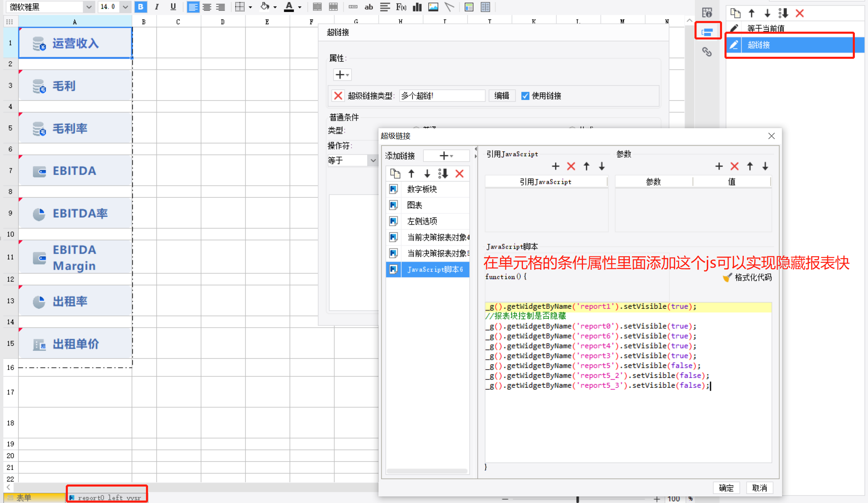
Task: Click the underline formatting icon
Action: (173, 7)
